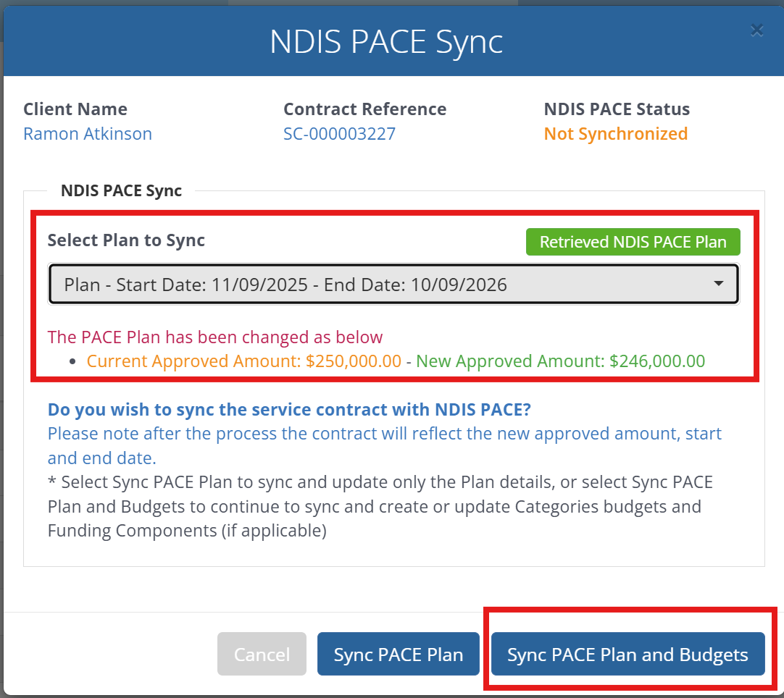Click the Select Plan to Sync label
The height and width of the screenshot is (698, 784).
click(126, 240)
